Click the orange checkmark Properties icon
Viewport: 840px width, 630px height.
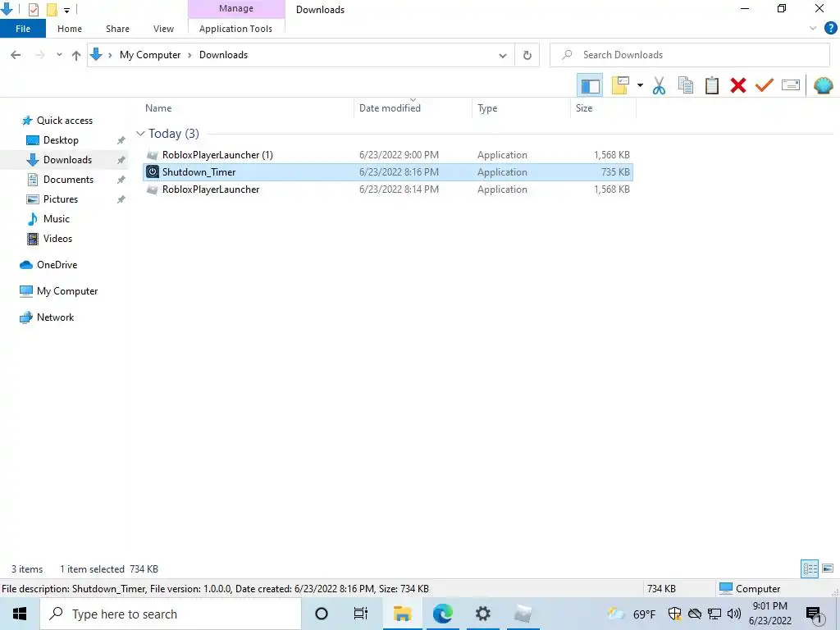point(765,85)
